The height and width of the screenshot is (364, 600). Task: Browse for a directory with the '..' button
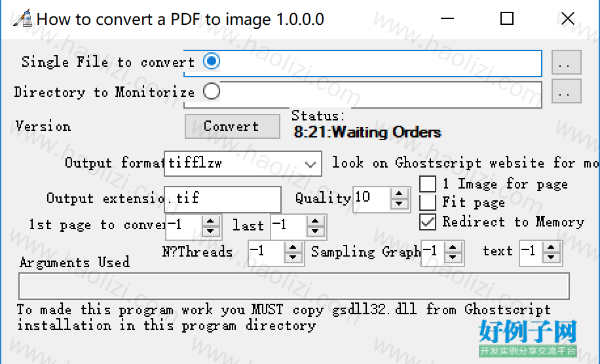click(x=567, y=91)
